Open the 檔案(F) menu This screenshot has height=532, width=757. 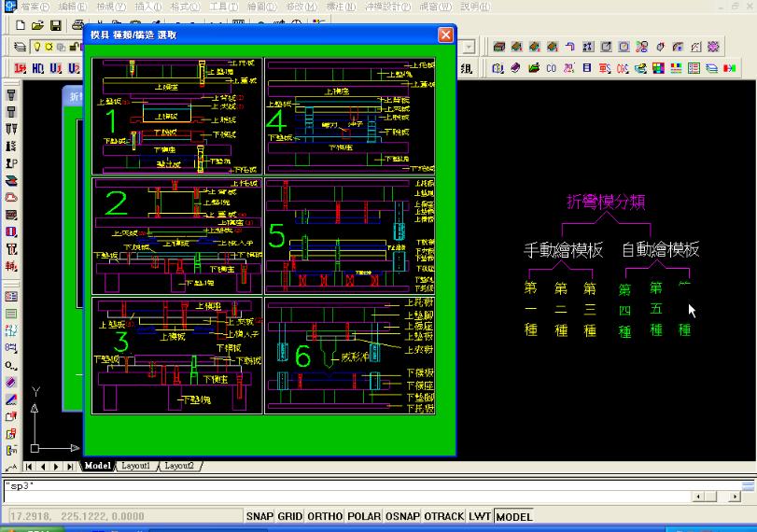(35, 7)
